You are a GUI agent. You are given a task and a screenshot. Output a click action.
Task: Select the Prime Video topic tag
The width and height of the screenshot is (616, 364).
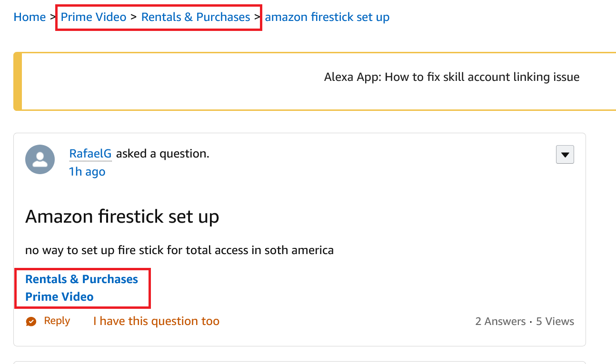pos(59,296)
